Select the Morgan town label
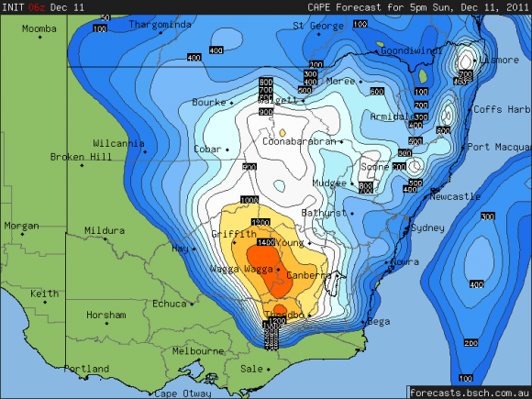Image resolution: width=532 pixels, height=399 pixels. coord(22,226)
